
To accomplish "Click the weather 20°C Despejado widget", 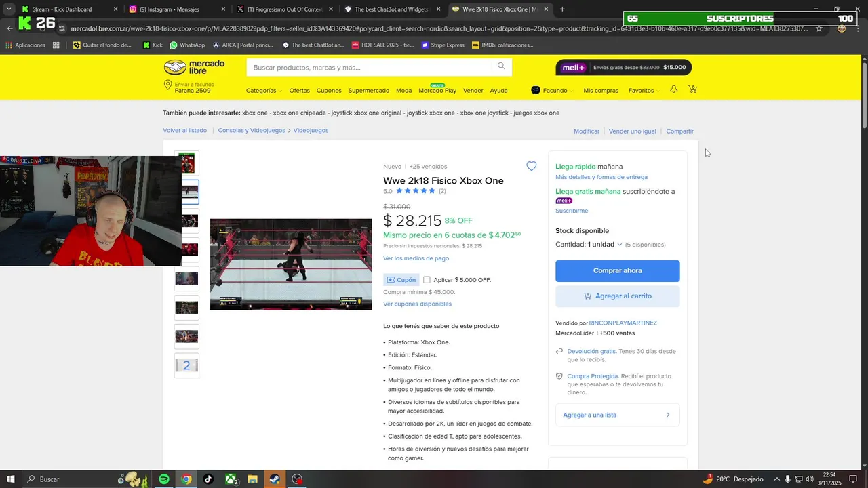I will [x=732, y=479].
